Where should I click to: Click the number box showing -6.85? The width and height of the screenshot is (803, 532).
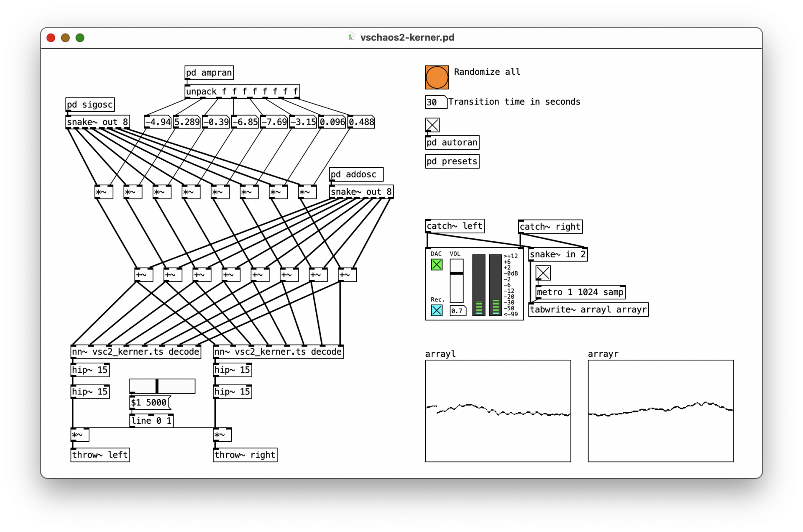pyautogui.click(x=245, y=122)
